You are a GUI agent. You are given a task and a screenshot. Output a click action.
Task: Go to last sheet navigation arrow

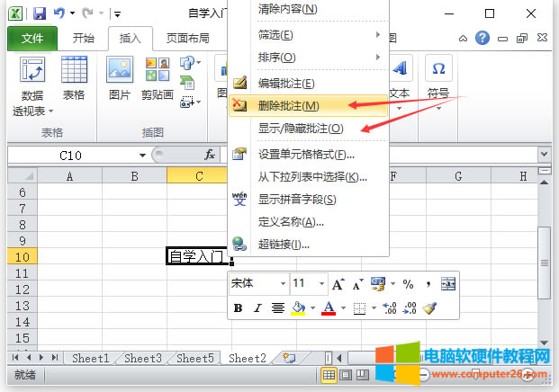pyautogui.click(x=54, y=358)
